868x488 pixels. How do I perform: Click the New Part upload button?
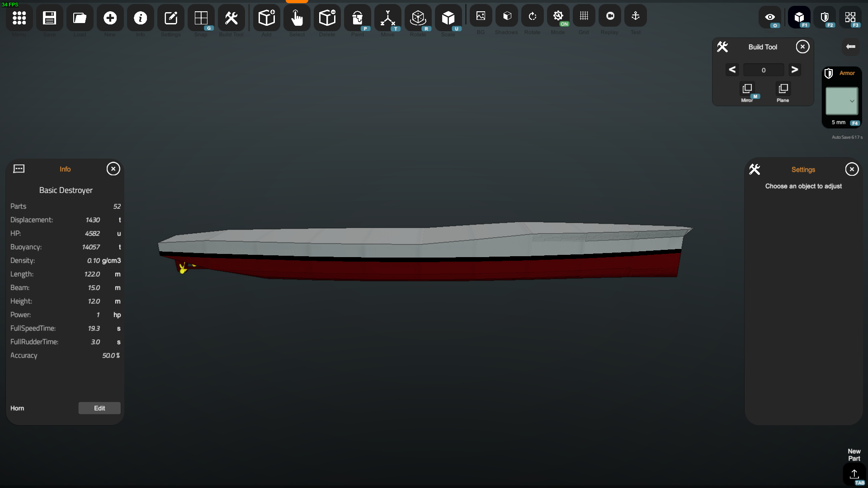point(854,474)
